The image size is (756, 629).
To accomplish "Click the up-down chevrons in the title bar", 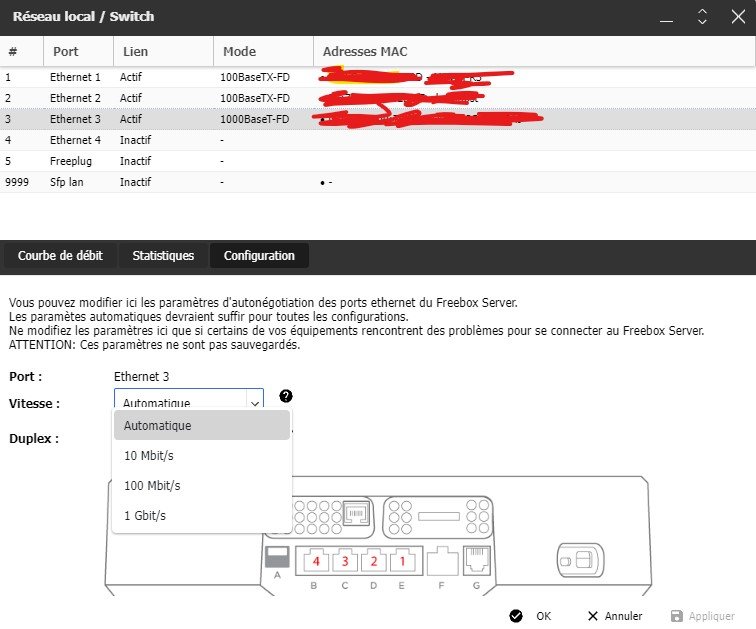I will pyautogui.click(x=702, y=16).
